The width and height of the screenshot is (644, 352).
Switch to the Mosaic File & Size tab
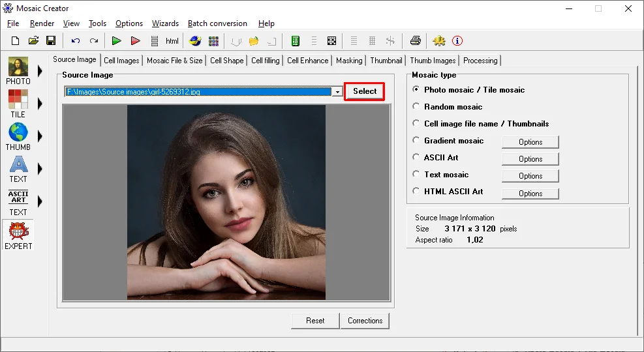[x=175, y=61]
